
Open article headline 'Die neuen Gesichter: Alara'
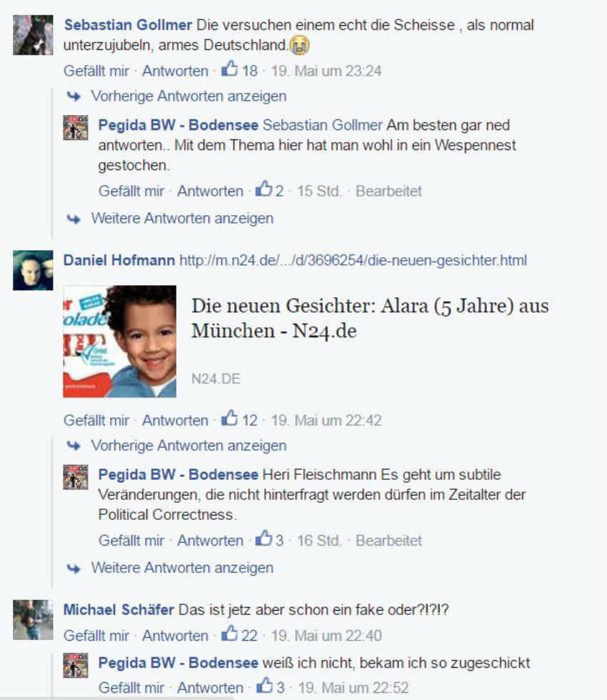[370, 319]
